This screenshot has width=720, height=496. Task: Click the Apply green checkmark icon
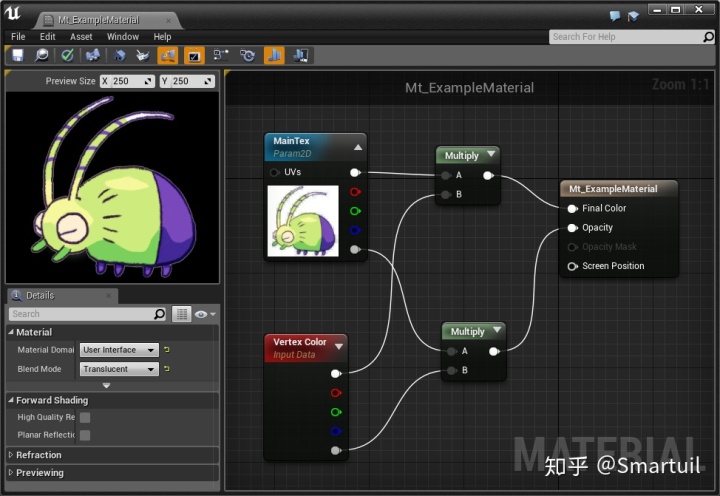tap(68, 56)
